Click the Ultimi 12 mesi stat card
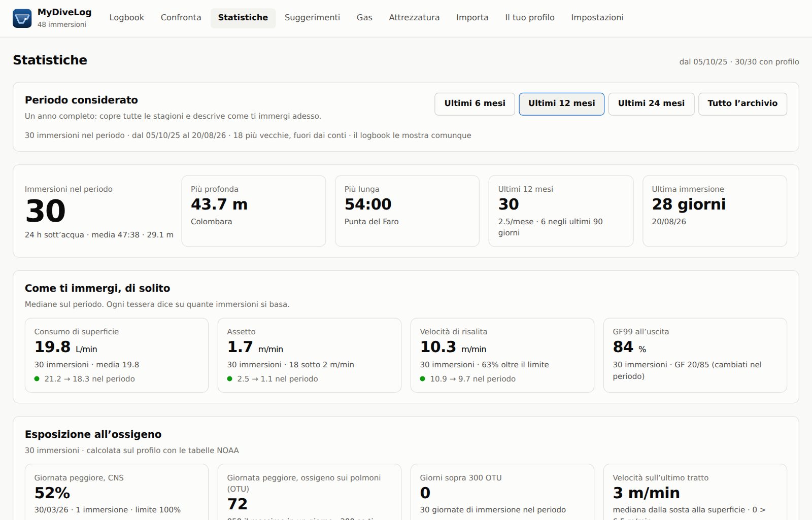This screenshot has width=812, height=520. [x=561, y=211]
